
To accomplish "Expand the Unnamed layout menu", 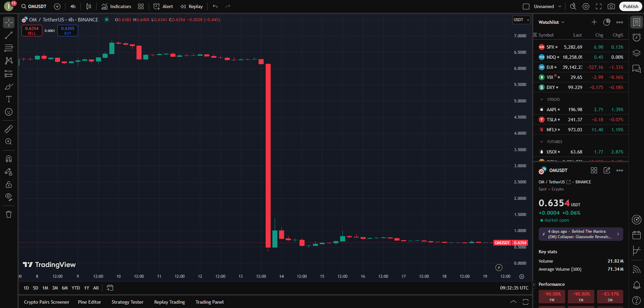I will (x=547, y=6).
